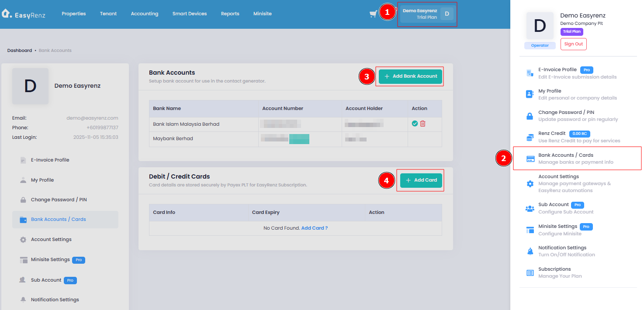Open the Properties menu
Screen dimensions: 644x310
74,14
